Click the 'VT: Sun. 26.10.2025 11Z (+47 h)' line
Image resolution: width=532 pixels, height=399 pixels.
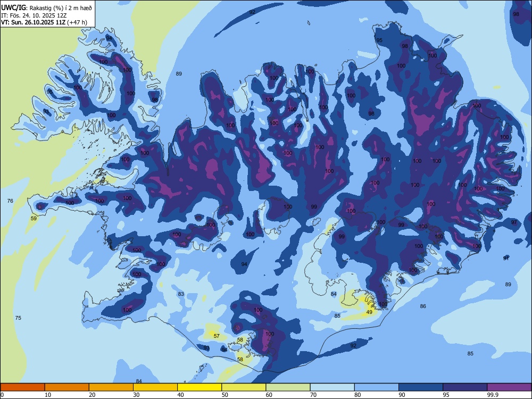coord(44,22)
